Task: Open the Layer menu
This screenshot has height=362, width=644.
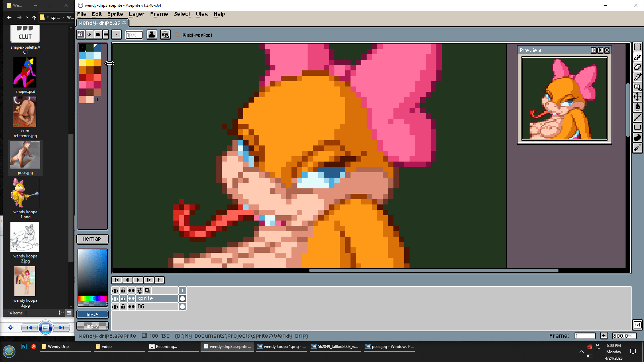Action: pos(137,14)
